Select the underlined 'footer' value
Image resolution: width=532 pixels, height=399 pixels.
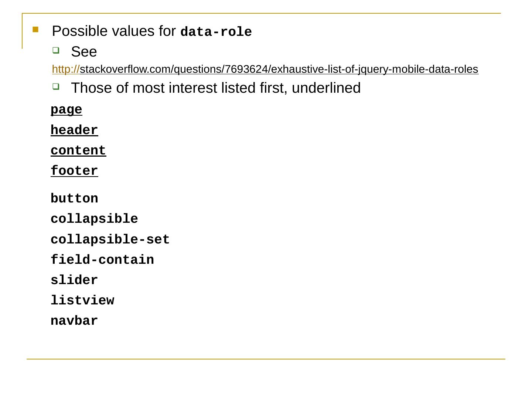(x=74, y=171)
